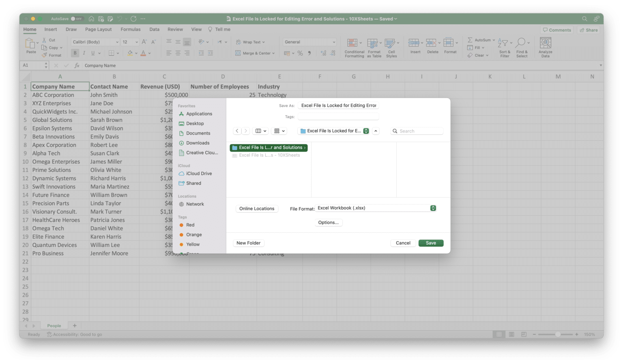623x364 pixels.
Task: Save the workbook with the Save button
Action: click(431, 243)
